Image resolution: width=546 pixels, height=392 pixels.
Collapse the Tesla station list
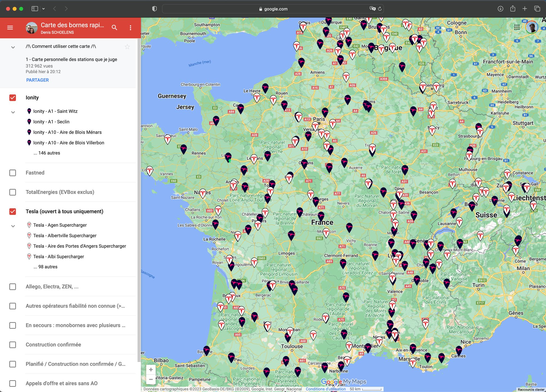(13, 226)
